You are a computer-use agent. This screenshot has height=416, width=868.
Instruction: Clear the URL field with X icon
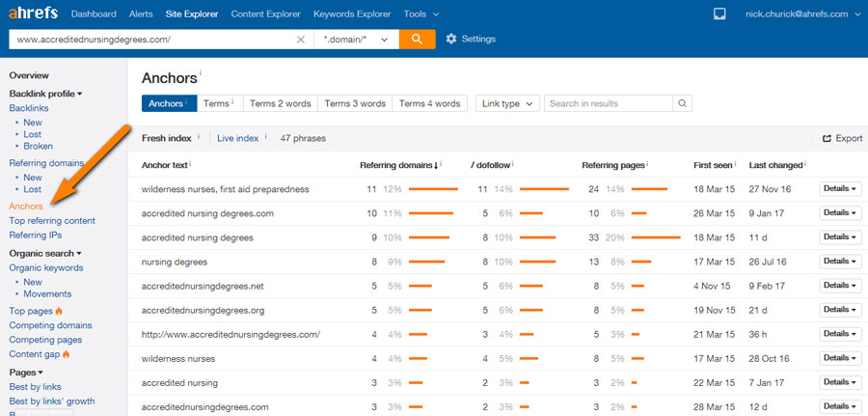(x=301, y=40)
